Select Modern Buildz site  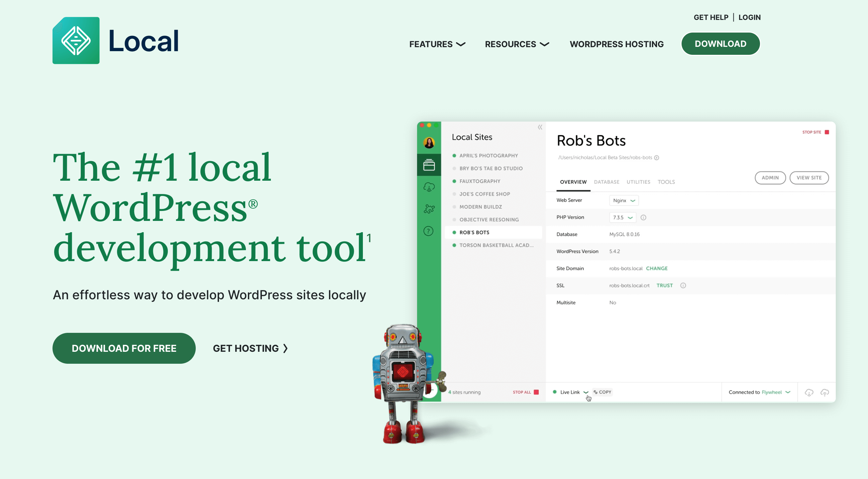point(493,207)
